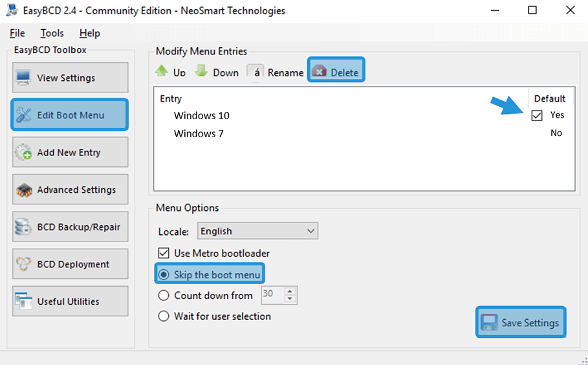Select Edit Boot Menu in toolbox
588x365 pixels.
[70, 115]
